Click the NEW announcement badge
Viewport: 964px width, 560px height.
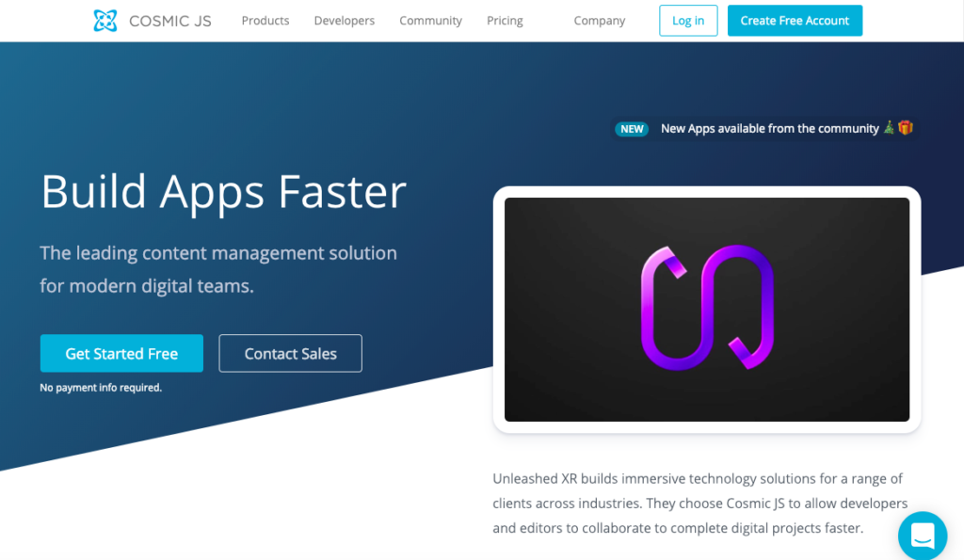[631, 129]
